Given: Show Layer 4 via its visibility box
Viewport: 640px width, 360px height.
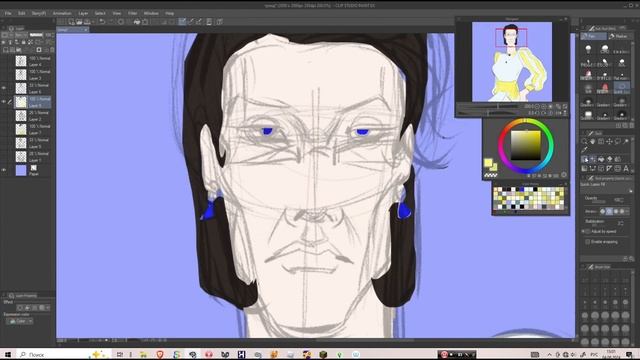Looking at the screenshot, I should pos(4,61).
